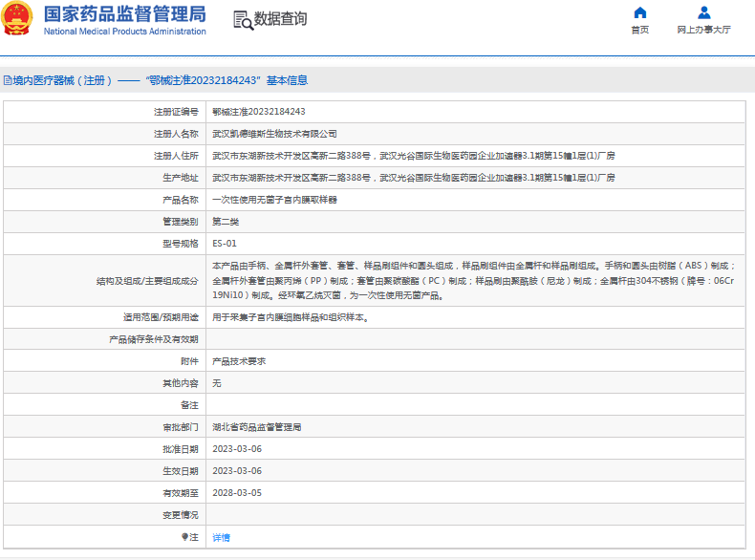The width and height of the screenshot is (755, 560).
Task: Click the 其他内容 row label
Action: [180, 383]
